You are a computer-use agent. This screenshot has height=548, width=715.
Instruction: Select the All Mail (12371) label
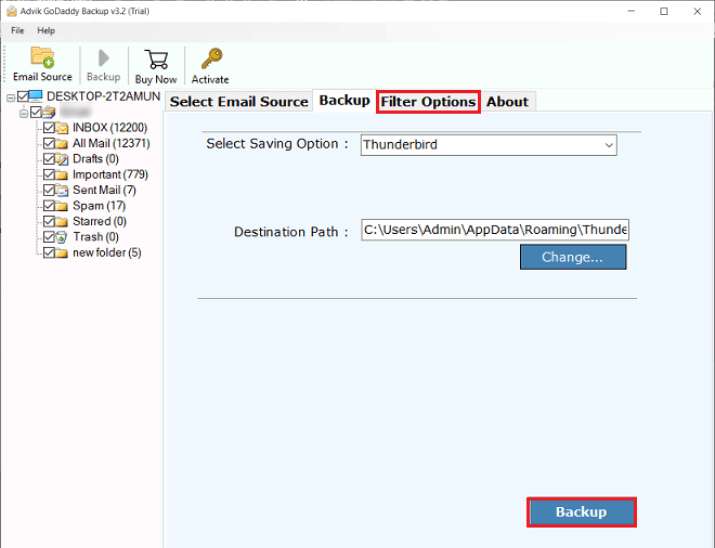coord(111,143)
